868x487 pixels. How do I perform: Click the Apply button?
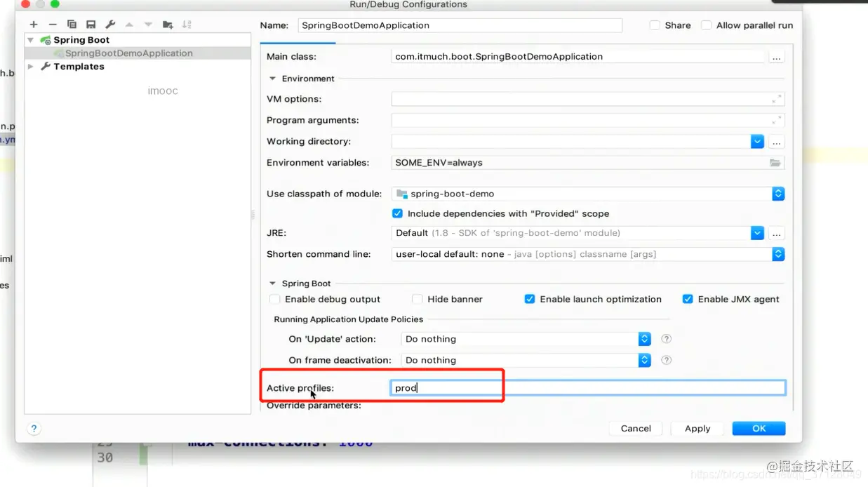click(697, 429)
